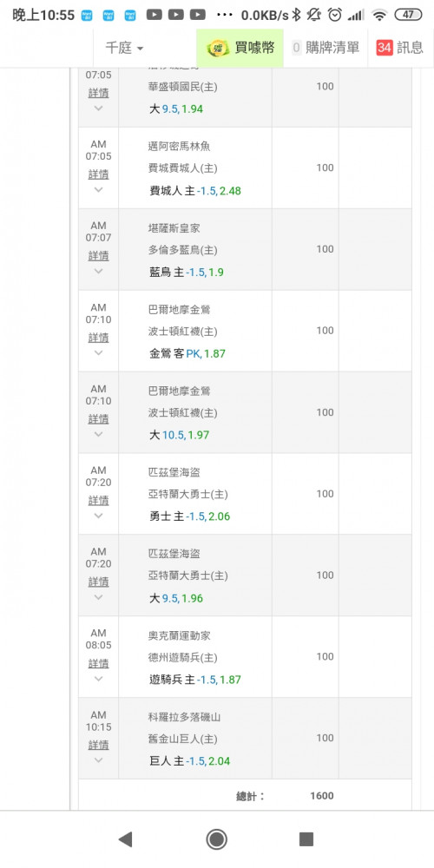The width and height of the screenshot is (434, 868).
Task: Tap the Wi-Fi icon in status bar
Action: coord(379,16)
